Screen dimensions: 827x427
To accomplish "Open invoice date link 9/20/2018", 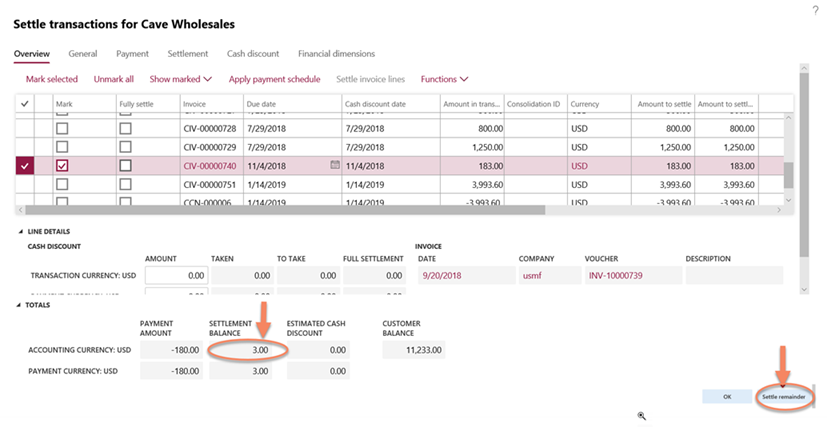I will (x=442, y=275).
